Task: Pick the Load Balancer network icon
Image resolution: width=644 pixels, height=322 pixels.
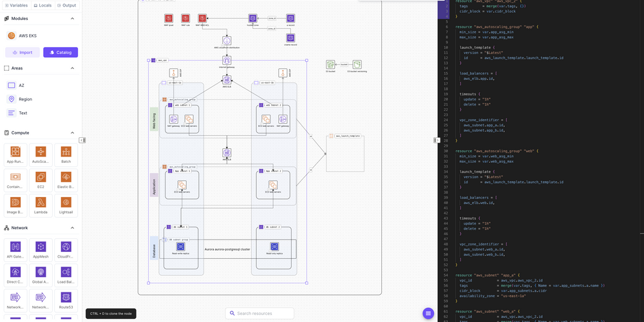Action: click(66, 275)
